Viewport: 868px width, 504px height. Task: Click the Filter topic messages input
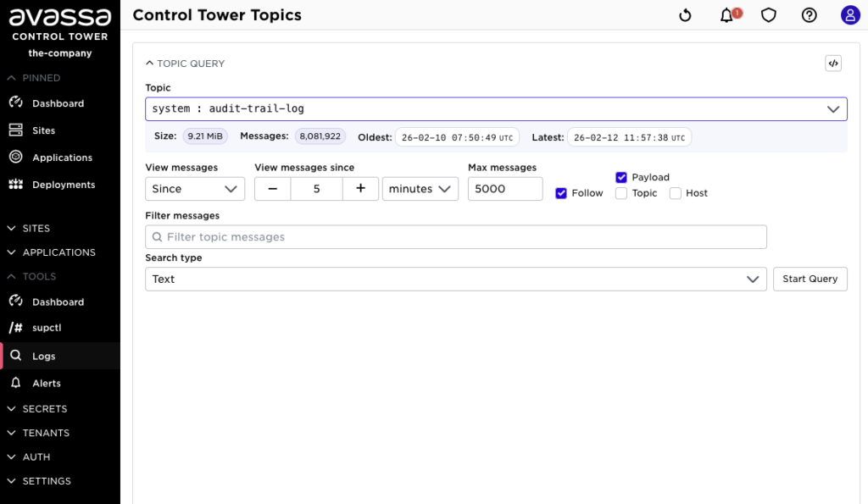click(455, 237)
